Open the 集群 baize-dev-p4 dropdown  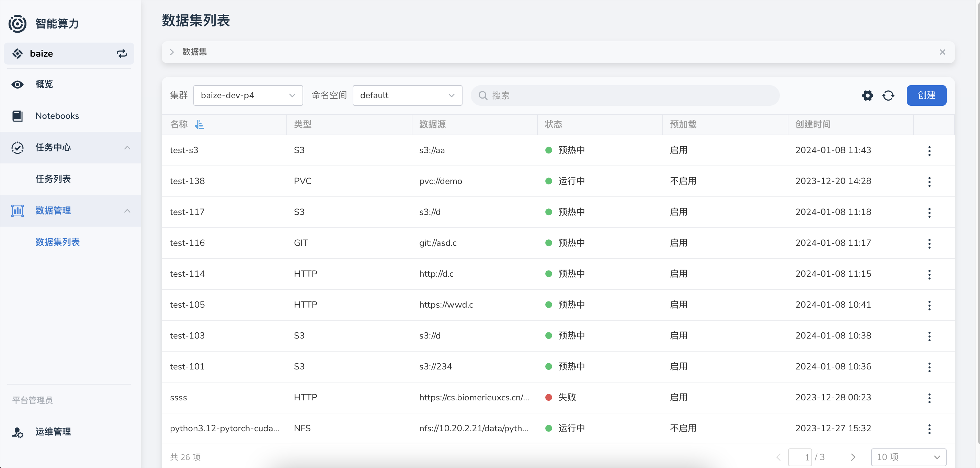[248, 95]
